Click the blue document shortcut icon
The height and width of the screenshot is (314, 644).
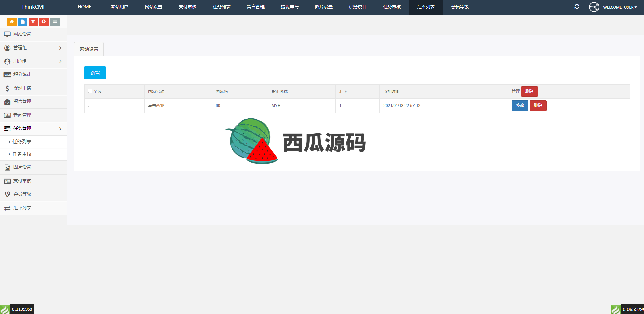[23, 22]
